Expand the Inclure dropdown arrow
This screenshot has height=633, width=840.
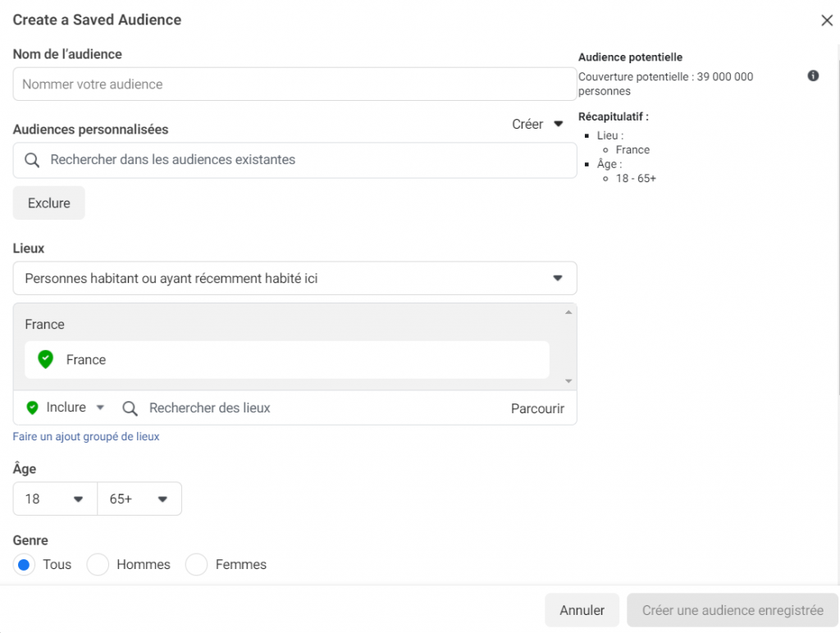[100, 408]
